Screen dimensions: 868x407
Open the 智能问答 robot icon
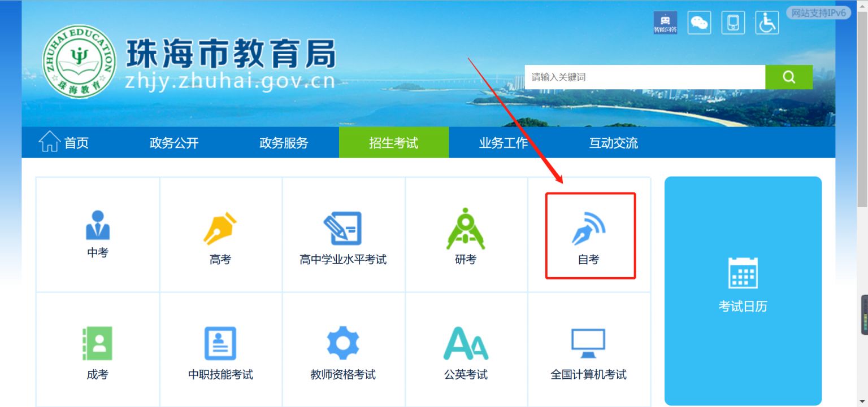coord(665,23)
